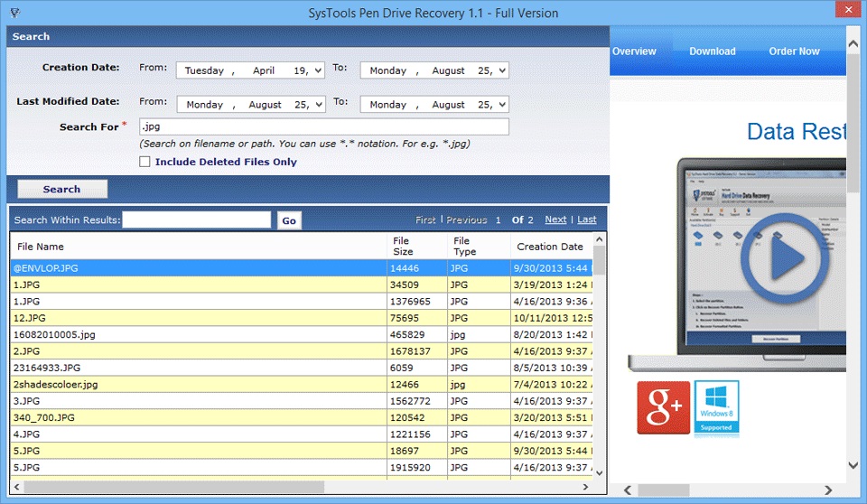Focus the Search Within Results field

click(x=196, y=219)
